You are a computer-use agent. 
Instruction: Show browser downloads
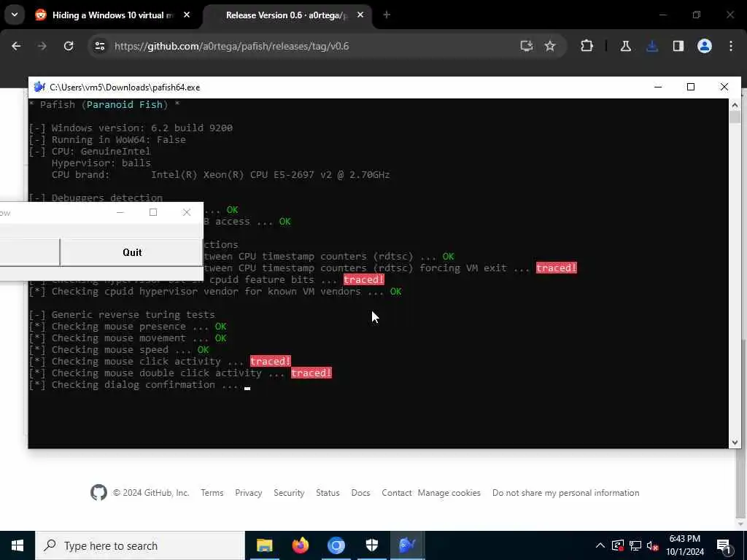pos(652,46)
